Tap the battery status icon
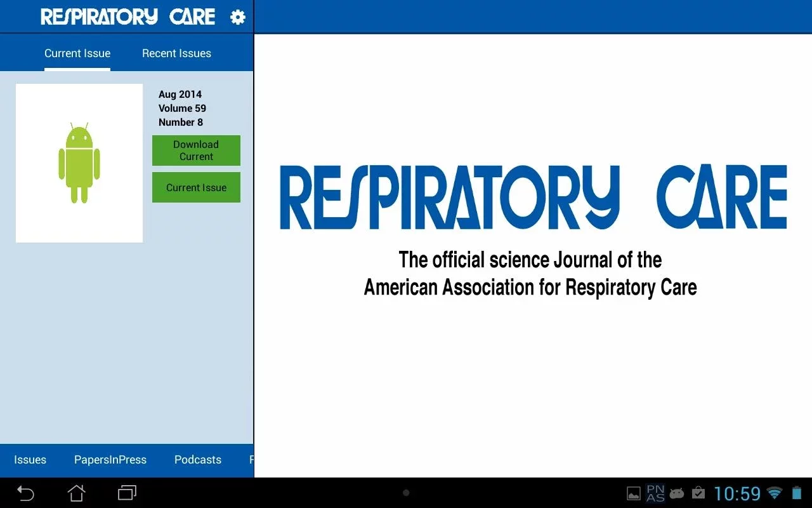Screen dimensions: 812x508 [x=797, y=493]
